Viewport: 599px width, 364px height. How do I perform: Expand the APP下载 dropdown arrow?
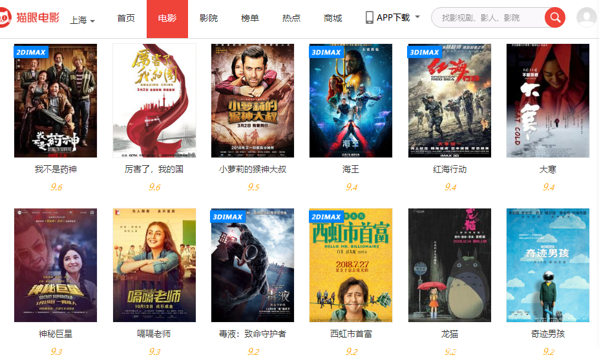pos(417,17)
